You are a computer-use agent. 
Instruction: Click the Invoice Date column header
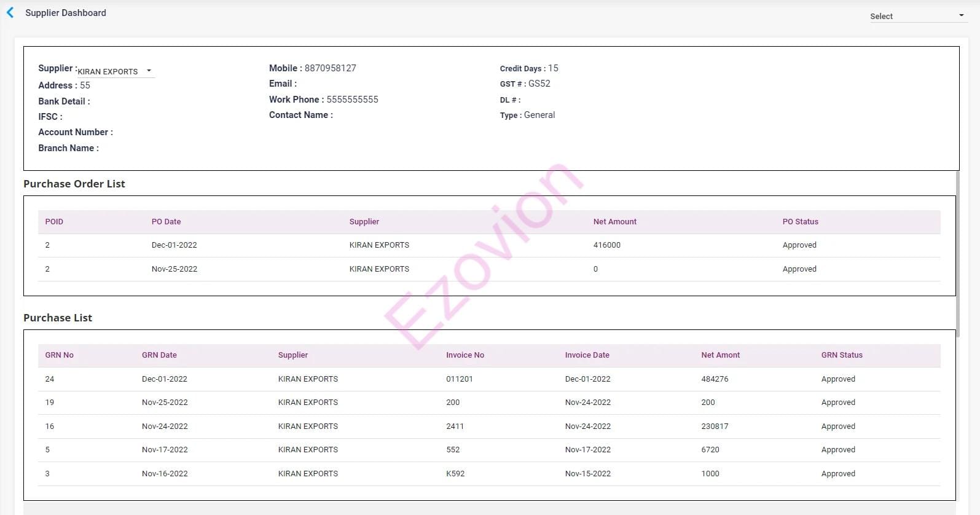(587, 355)
